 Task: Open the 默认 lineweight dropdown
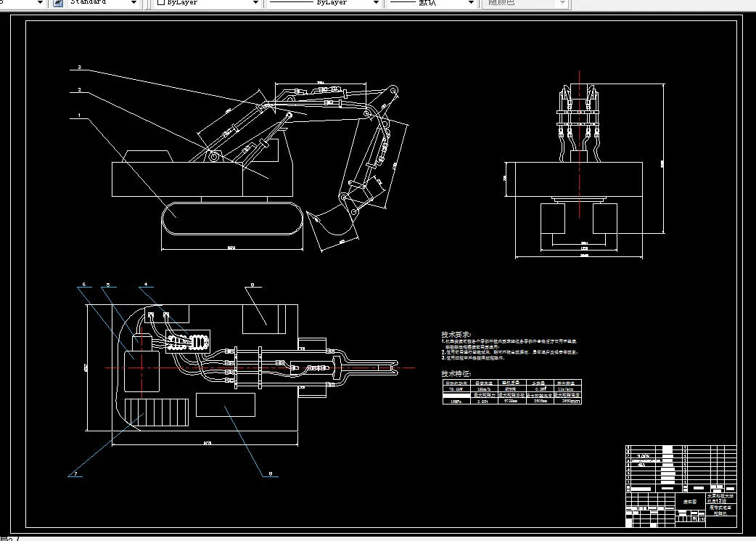[432, 3]
